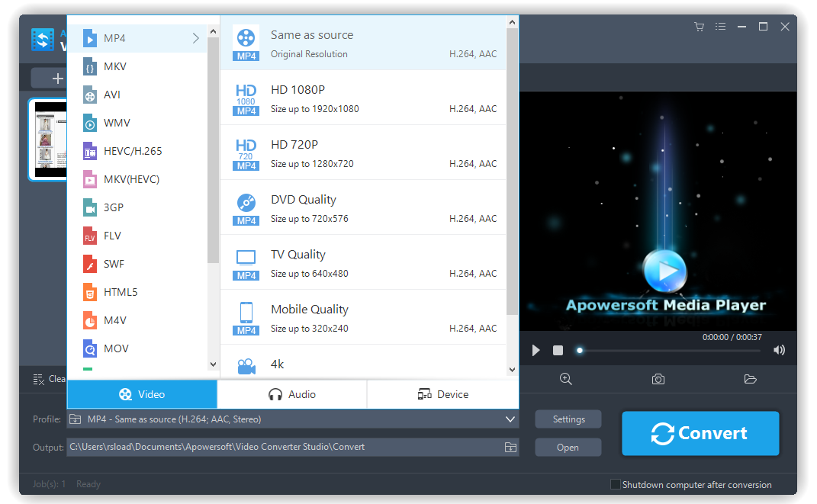Mute the preview audio volume
Screen dimensions: 817x504
click(779, 350)
